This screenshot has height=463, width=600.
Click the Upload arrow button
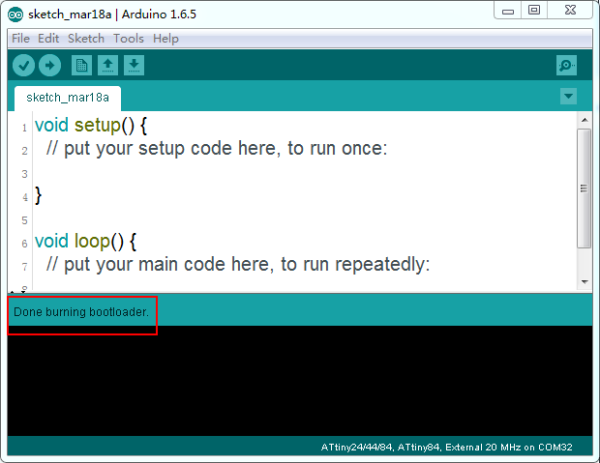tap(50, 65)
